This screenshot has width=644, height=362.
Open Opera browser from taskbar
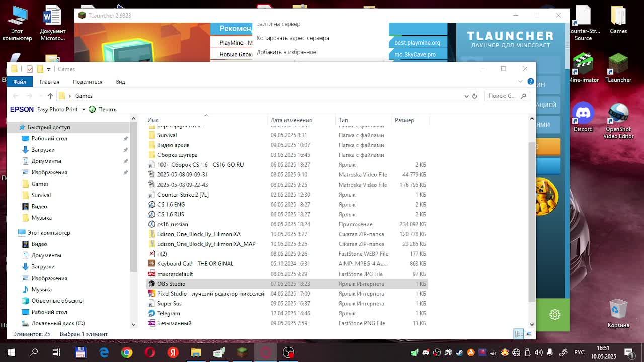point(150,352)
